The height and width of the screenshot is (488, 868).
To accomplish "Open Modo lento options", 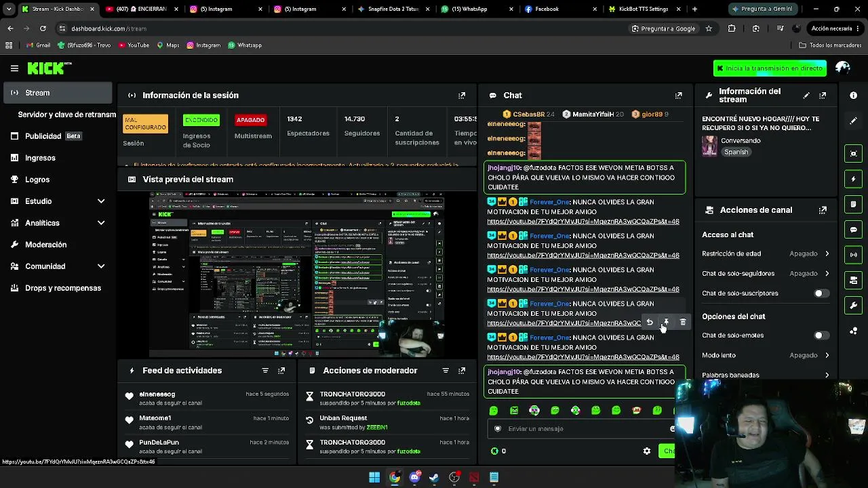I will point(766,355).
